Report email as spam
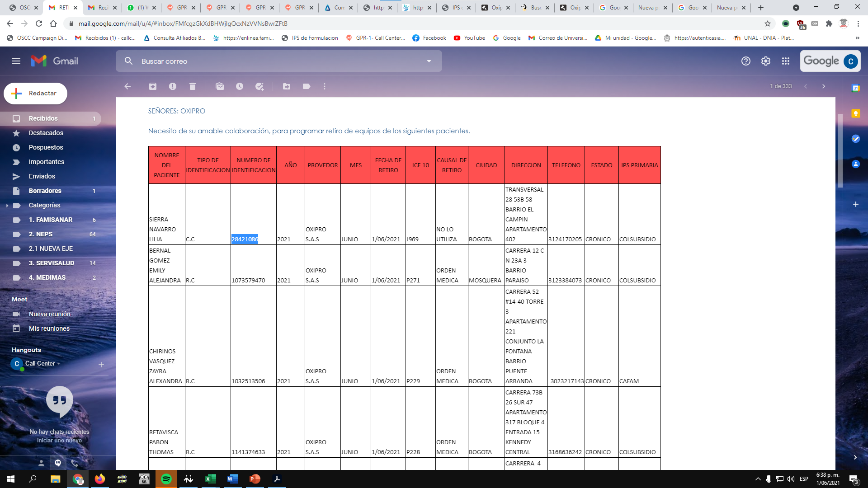Viewport: 868px width, 488px height. 173,86
